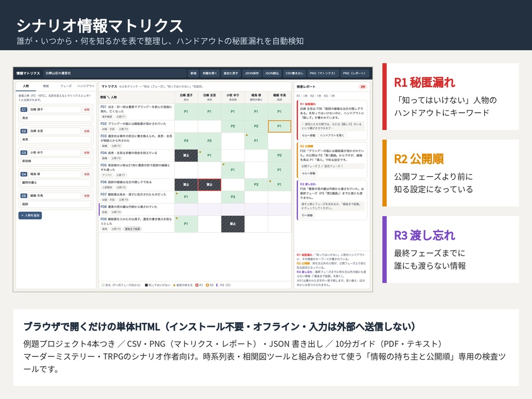Click the 最後まで秘匿 tag on row F09
The height and width of the screenshot is (399, 532).
coord(132,229)
